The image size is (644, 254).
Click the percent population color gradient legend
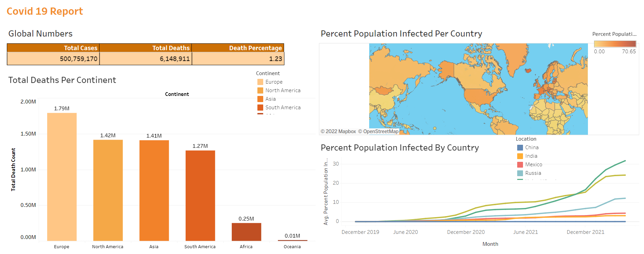(x=615, y=44)
